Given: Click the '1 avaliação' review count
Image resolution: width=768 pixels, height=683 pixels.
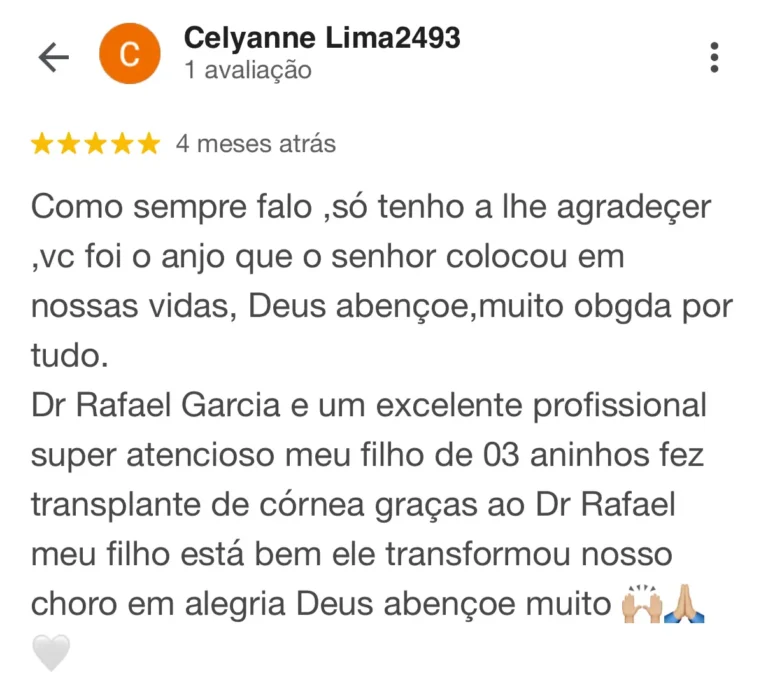Looking at the screenshot, I should [x=248, y=70].
